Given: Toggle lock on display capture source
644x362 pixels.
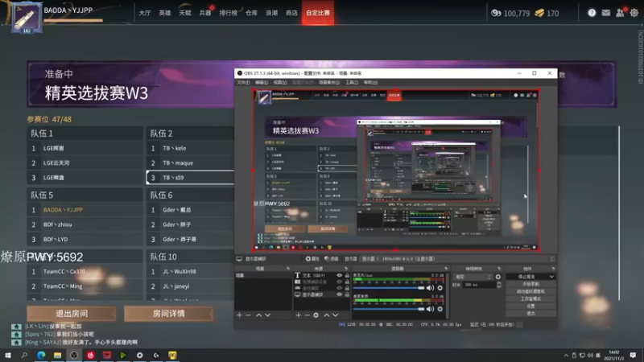Looking at the screenshot, I should click(347, 294).
